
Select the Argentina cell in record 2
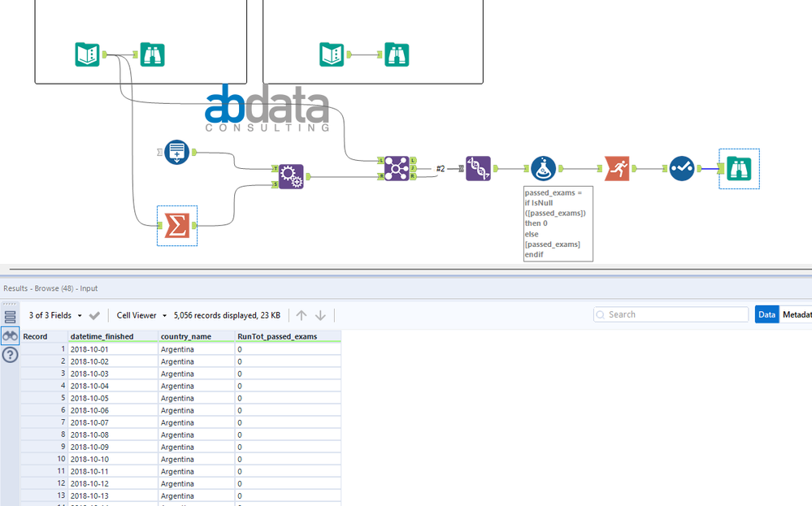[197, 361]
